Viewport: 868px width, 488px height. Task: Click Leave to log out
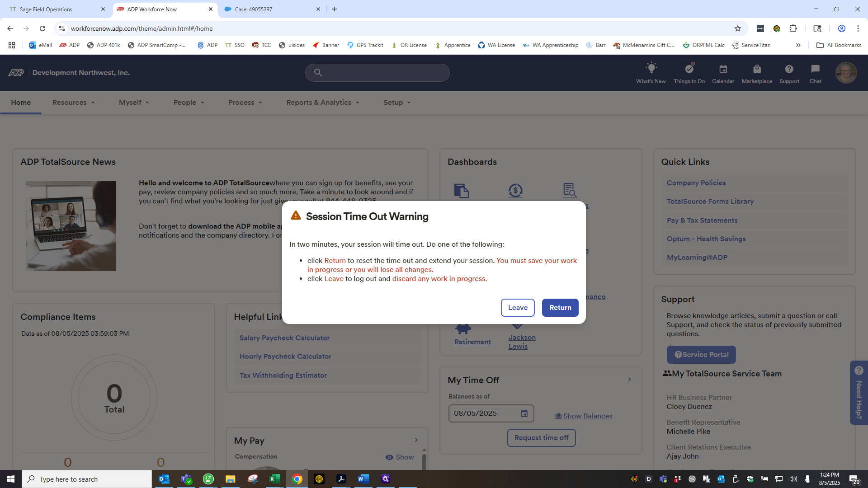click(x=518, y=308)
